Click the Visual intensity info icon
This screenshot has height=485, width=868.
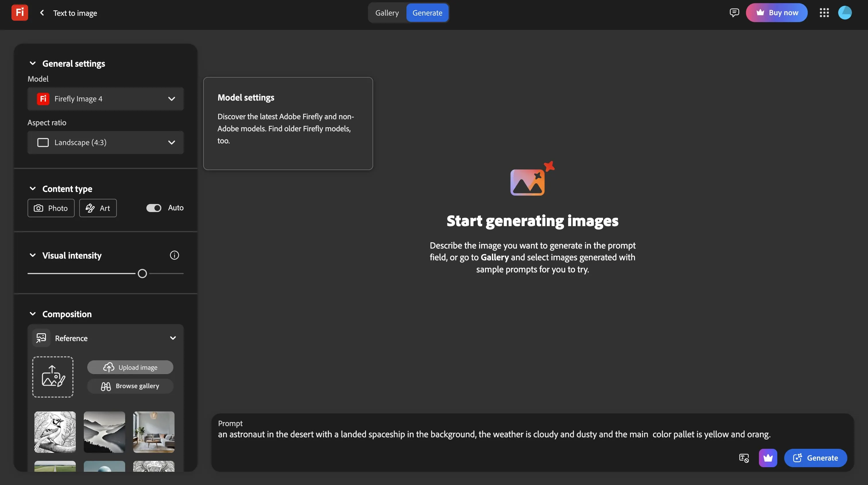coord(174,255)
